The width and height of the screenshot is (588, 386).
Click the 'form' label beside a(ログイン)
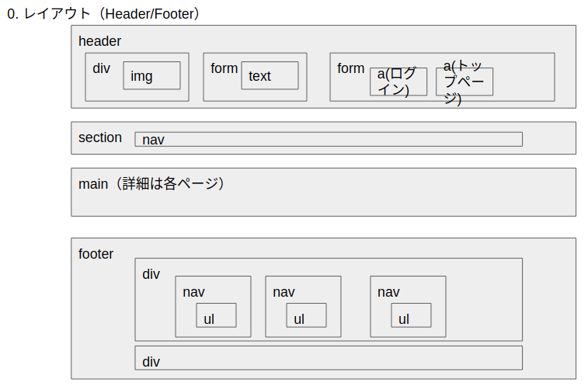point(350,68)
